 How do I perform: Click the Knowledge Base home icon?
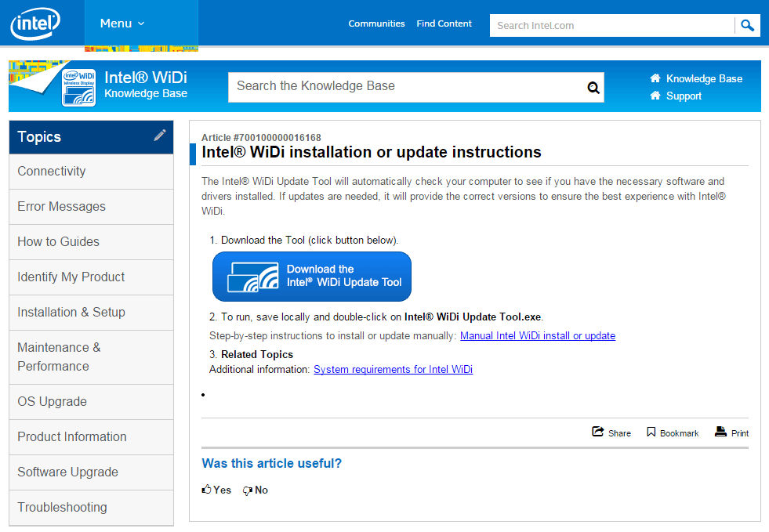655,78
